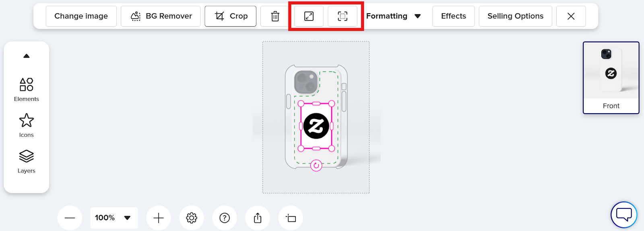Zoom out with the minus button
Screen dimensions: 644x231
pos(70,218)
